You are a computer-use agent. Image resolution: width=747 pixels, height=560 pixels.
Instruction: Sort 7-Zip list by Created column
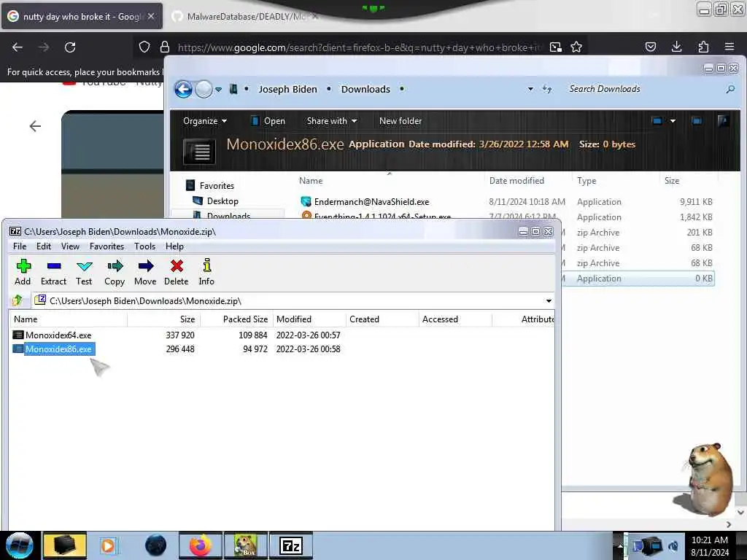coord(382,319)
